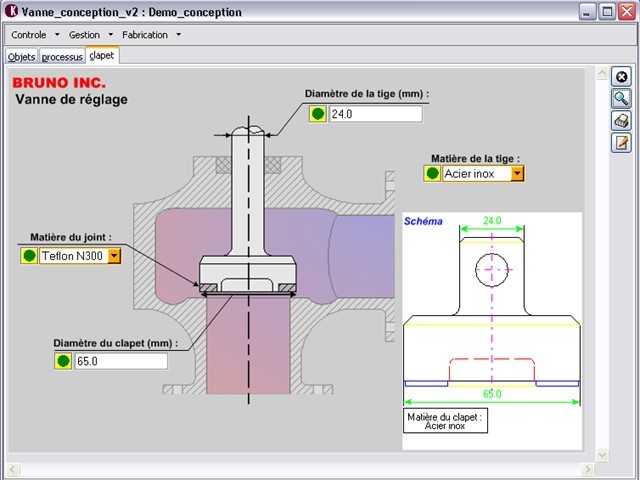The width and height of the screenshot is (640, 480).
Task: Click the vertical scrollbar down arrow
Action: pos(602,454)
